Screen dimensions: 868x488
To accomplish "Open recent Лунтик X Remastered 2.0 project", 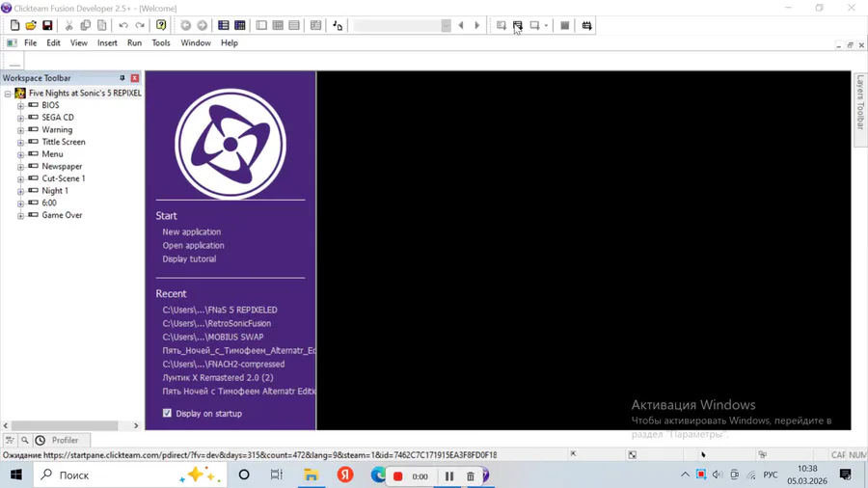I will point(218,377).
